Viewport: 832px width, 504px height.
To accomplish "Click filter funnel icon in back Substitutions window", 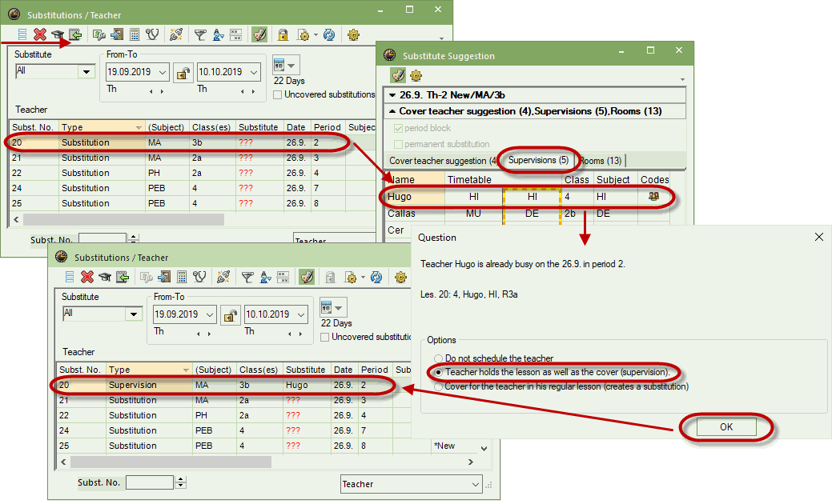I will click(200, 35).
